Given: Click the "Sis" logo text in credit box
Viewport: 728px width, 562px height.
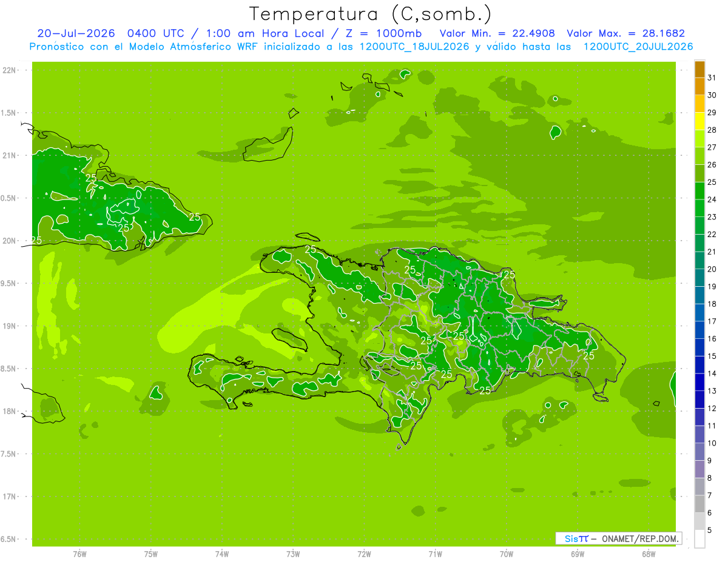Looking at the screenshot, I should [x=571, y=538].
